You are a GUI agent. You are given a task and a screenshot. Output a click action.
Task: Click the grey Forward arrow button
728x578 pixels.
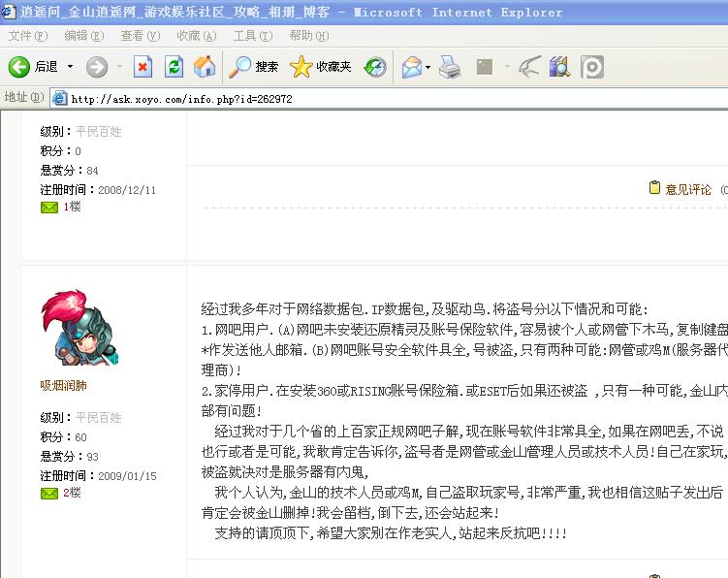97,67
